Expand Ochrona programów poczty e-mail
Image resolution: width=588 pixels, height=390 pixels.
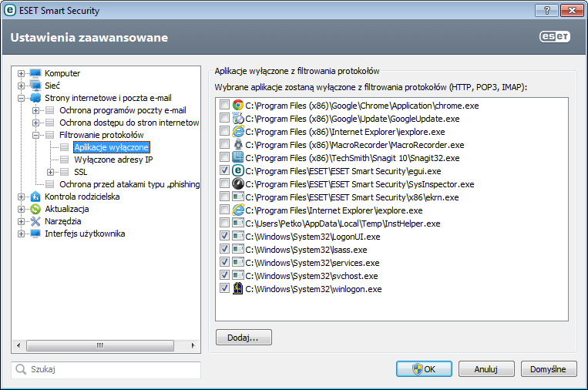pyautogui.click(x=35, y=111)
